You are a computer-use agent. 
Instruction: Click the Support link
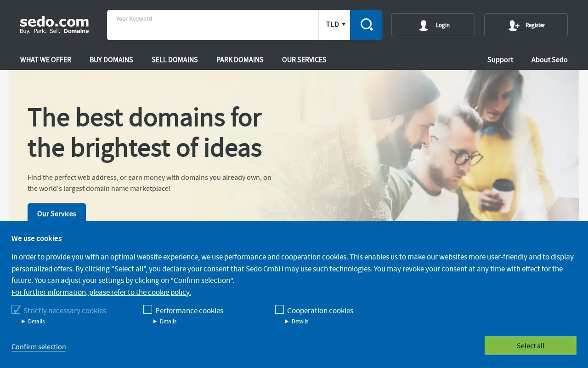(x=500, y=60)
